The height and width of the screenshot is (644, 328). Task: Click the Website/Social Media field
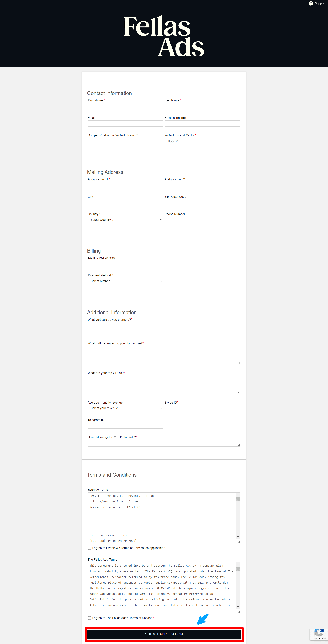pyautogui.click(x=202, y=141)
